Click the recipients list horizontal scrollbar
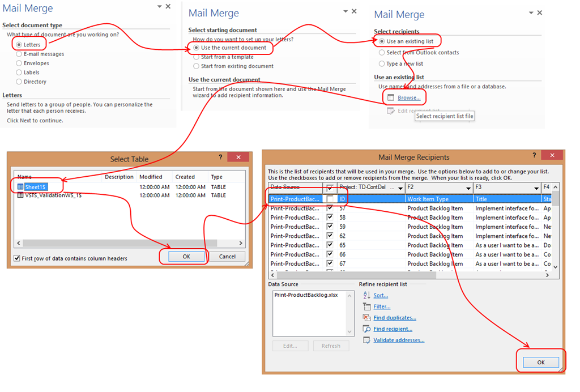 coord(408,274)
